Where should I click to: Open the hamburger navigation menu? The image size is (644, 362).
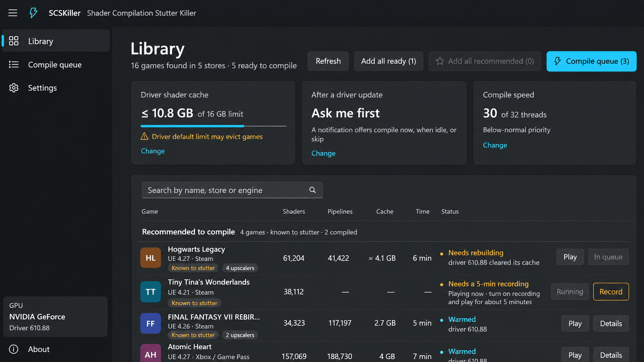(x=13, y=13)
